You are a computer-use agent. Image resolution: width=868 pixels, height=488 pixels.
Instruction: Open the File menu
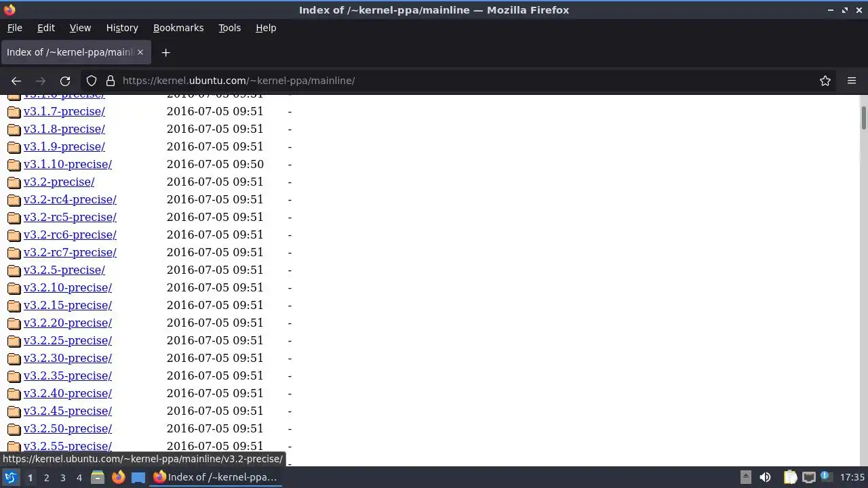(x=14, y=28)
